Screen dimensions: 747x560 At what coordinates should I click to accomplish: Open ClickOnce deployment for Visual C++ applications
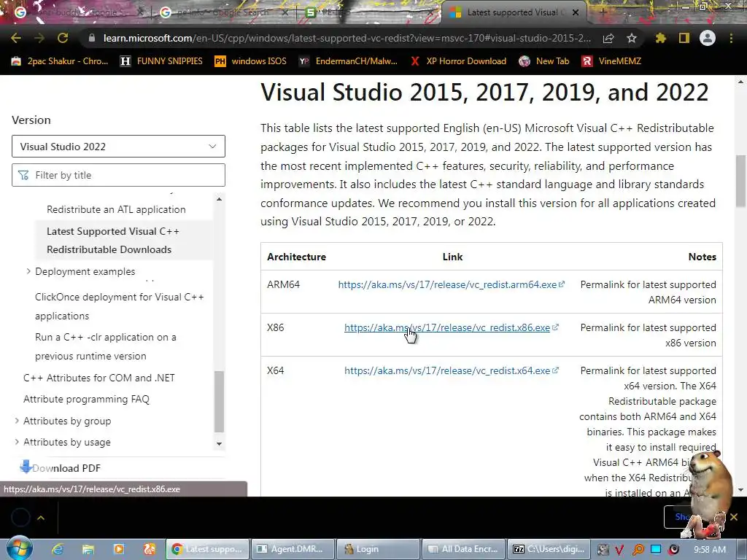point(120,306)
